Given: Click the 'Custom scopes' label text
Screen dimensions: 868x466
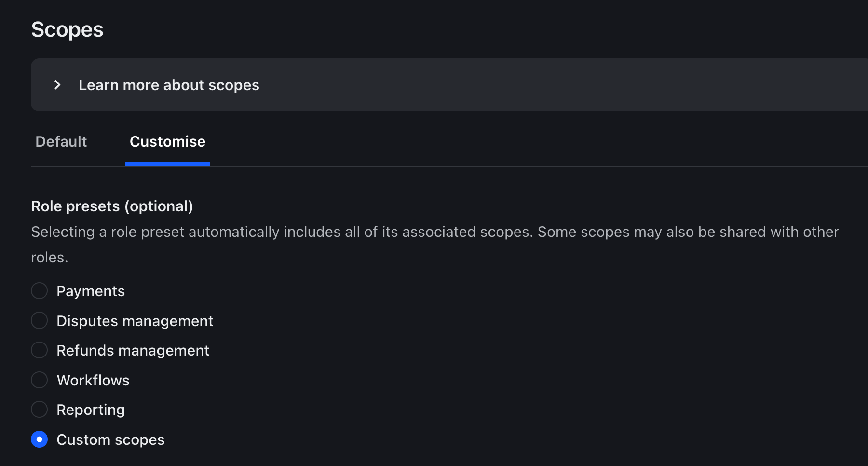Looking at the screenshot, I should click(x=110, y=439).
